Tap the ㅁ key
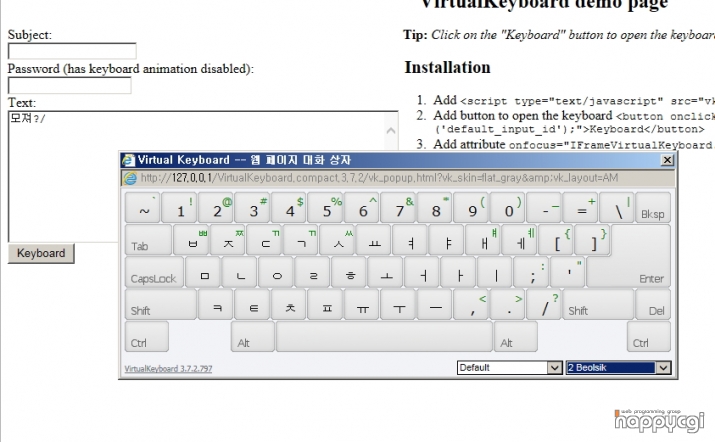This screenshot has height=442, width=715. 203,272
